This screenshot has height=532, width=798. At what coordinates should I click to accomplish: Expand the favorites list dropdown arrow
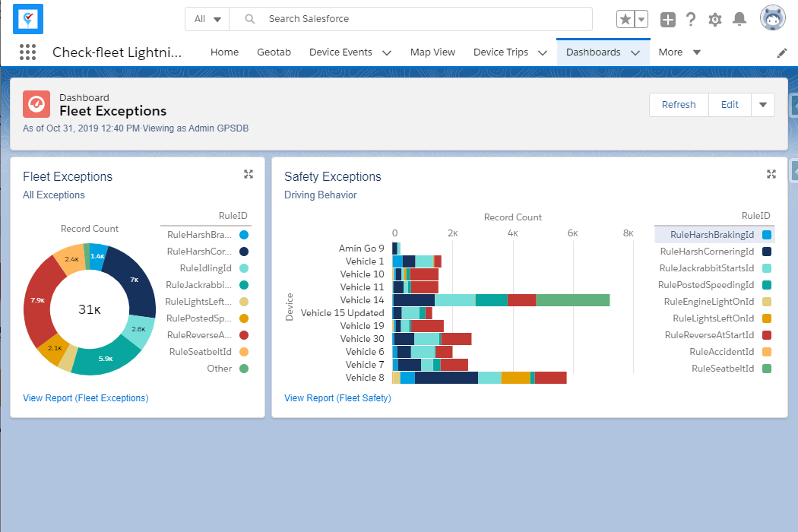(642, 20)
